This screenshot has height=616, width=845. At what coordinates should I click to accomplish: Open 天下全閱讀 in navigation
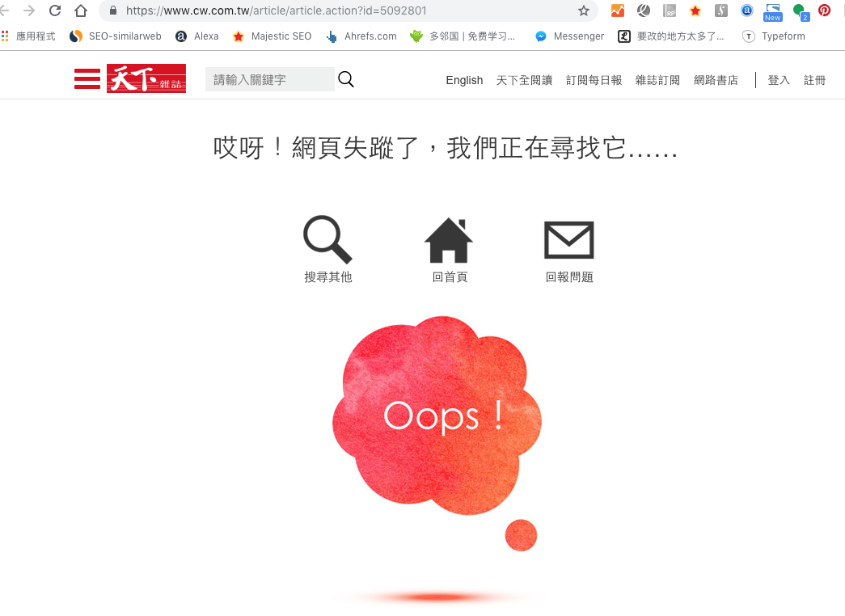(x=524, y=80)
